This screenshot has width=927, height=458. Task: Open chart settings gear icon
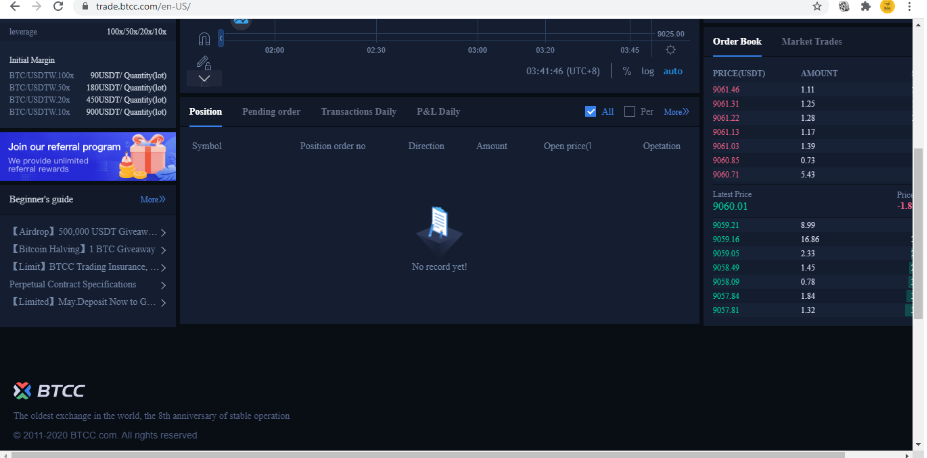point(670,50)
